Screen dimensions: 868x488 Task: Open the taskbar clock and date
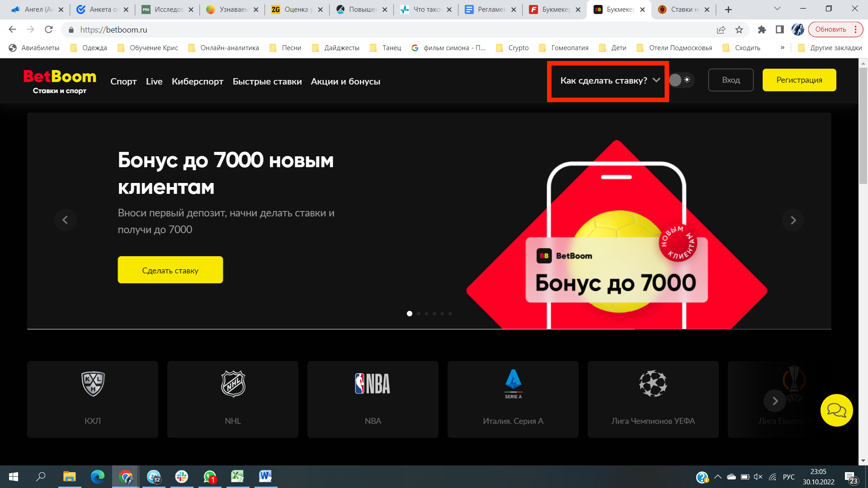pos(818,477)
